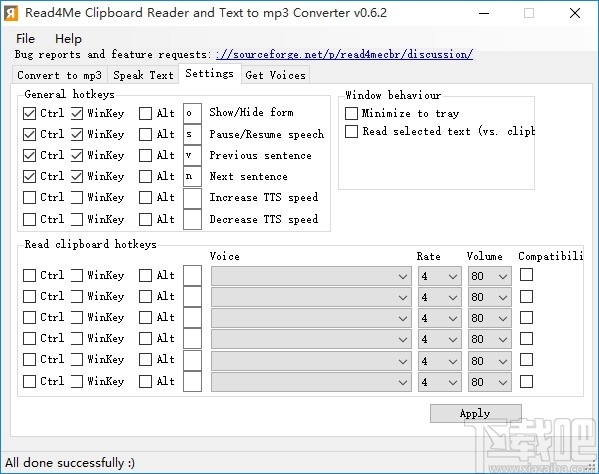Open the first row Volume dropdown

point(490,276)
